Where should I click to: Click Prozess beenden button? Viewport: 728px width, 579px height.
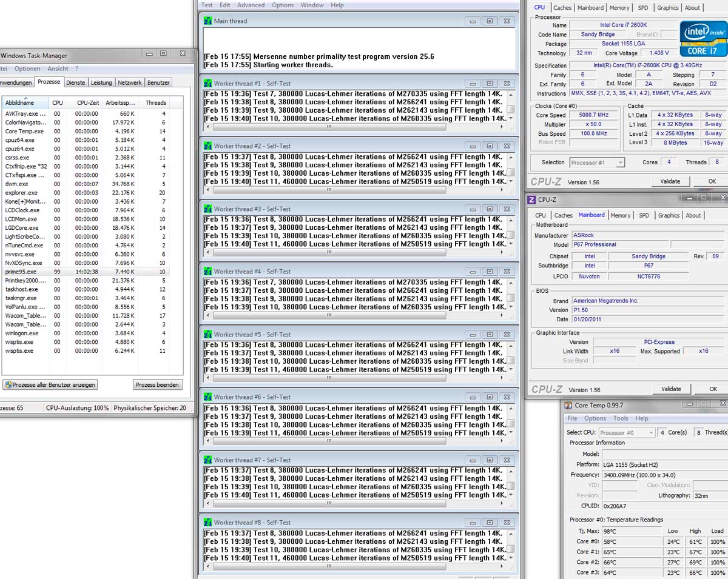click(158, 384)
